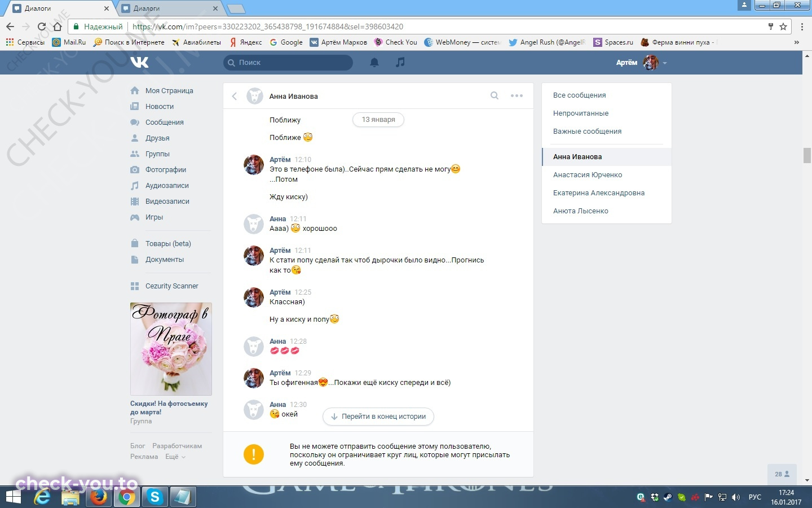The height and width of the screenshot is (508, 812).
Task: Select the Екатерина Александровна dialog tab
Action: (x=607, y=192)
